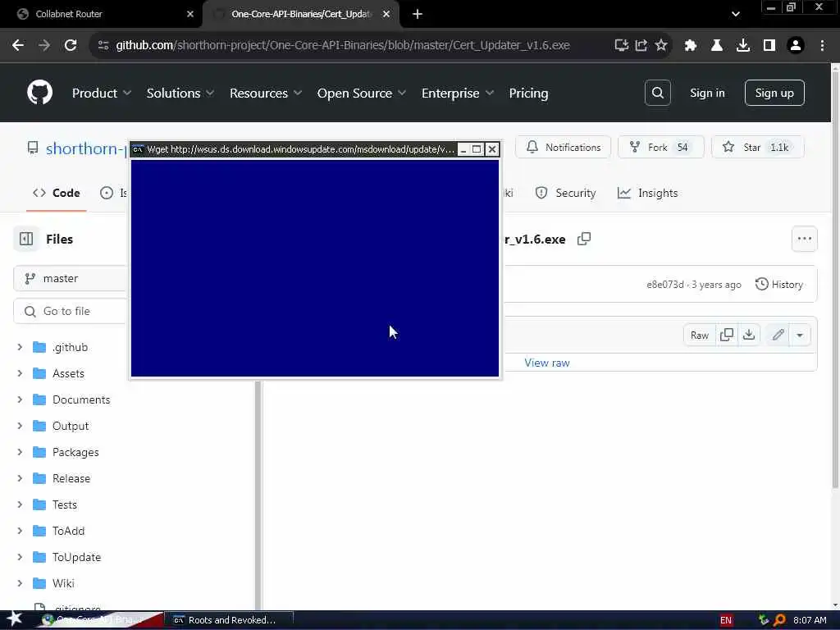Open the Chrome three-dot menu
Viewport: 840px width, 630px height.
(x=822, y=46)
